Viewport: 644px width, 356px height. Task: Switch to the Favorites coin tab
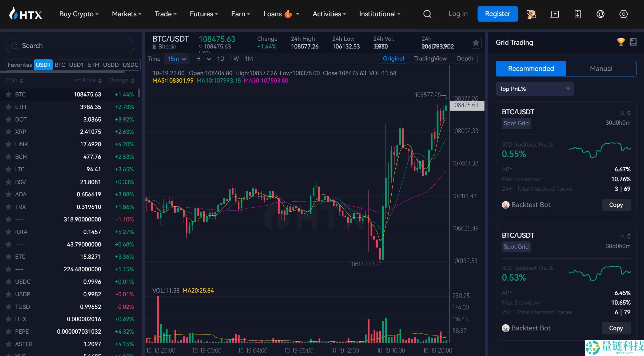pos(20,65)
